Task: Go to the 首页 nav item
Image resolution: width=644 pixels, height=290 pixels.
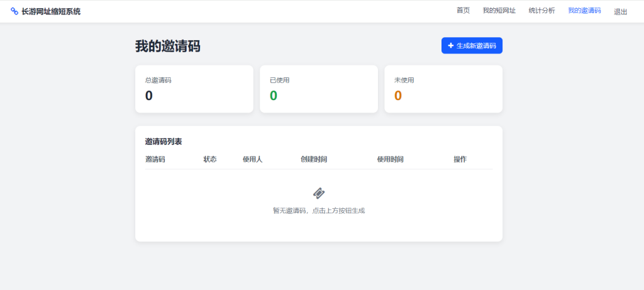Action: [x=463, y=11]
